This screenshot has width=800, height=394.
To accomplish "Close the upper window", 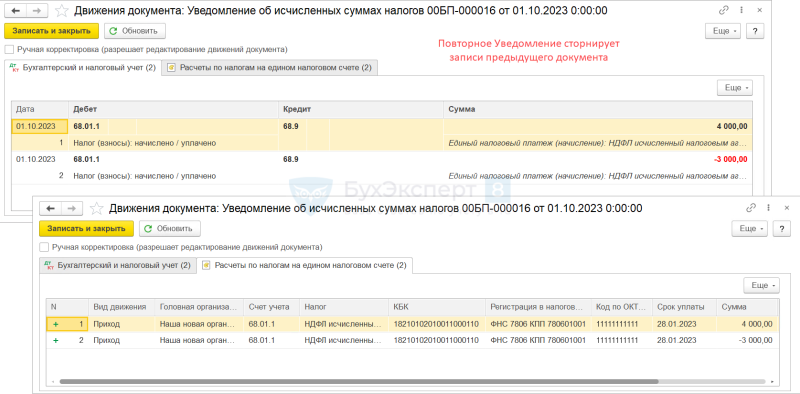I will point(759,10).
